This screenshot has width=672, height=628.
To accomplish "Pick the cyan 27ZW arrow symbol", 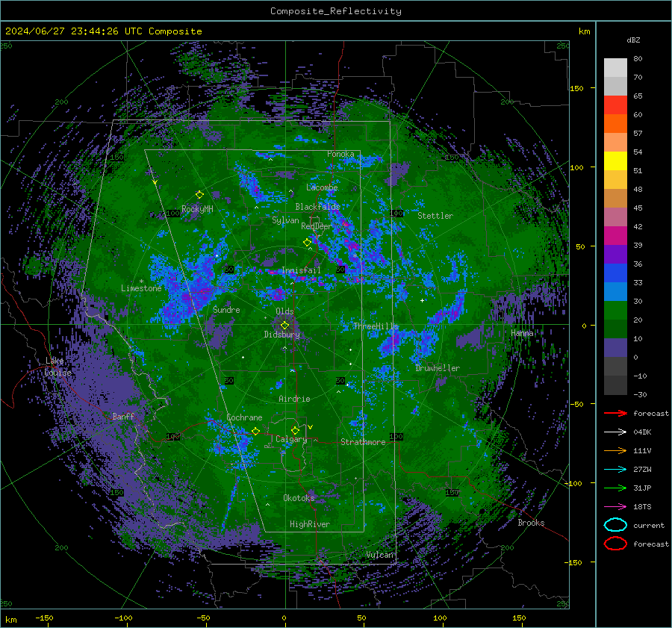I will (615, 469).
